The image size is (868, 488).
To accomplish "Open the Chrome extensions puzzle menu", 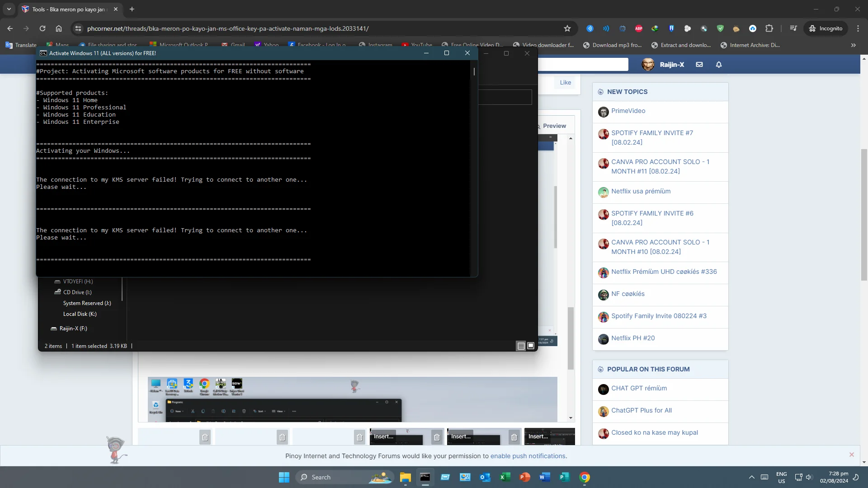I will 769,28.
